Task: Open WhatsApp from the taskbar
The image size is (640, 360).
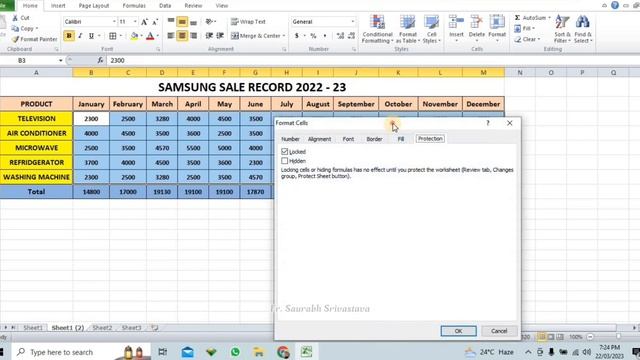Action: click(x=235, y=351)
